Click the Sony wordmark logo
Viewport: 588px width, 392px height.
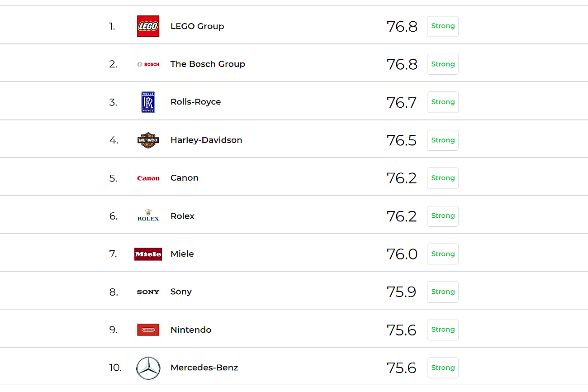[148, 292]
